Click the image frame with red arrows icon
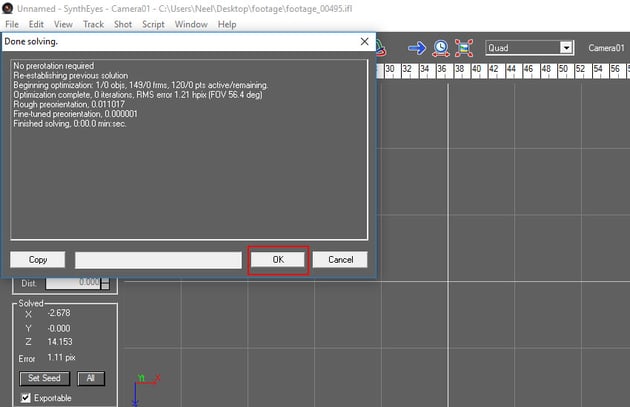 [x=464, y=48]
